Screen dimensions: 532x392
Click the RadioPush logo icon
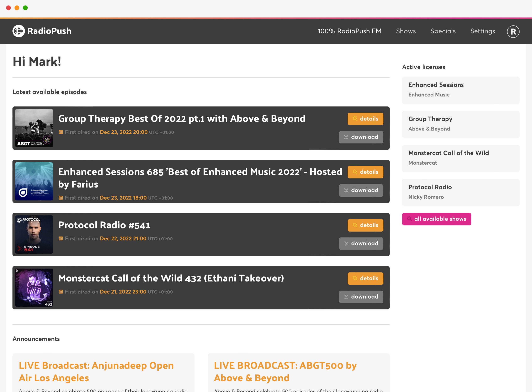click(x=18, y=31)
